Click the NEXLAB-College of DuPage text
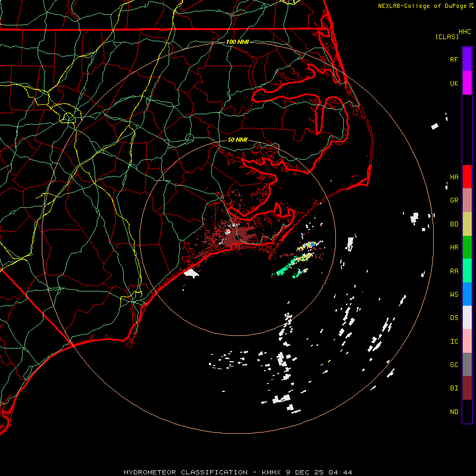 [x=423, y=6]
